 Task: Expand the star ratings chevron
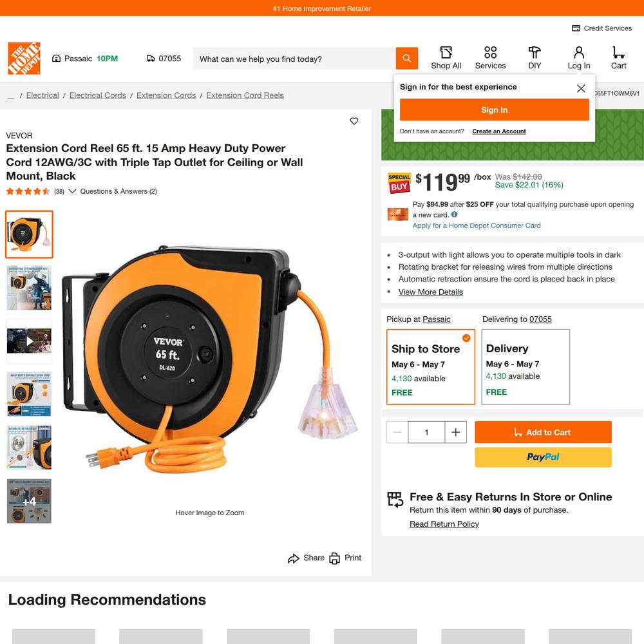click(72, 191)
